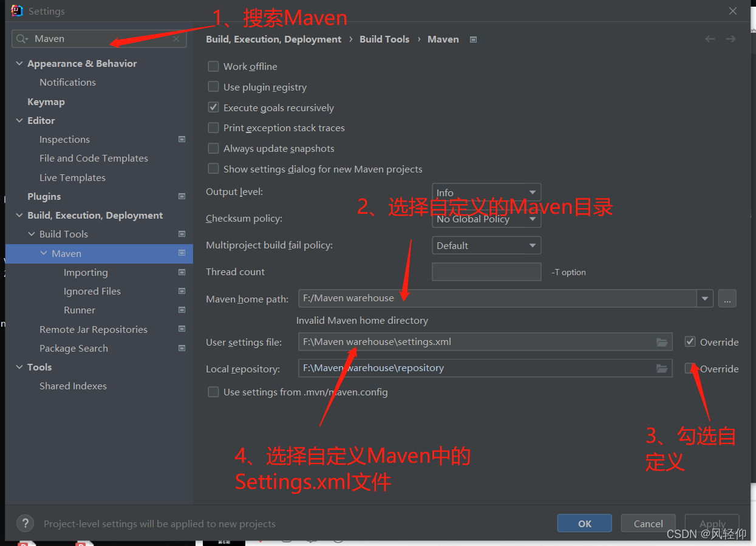756x546 pixels.
Task: Select Runner under Maven
Action: pos(79,310)
